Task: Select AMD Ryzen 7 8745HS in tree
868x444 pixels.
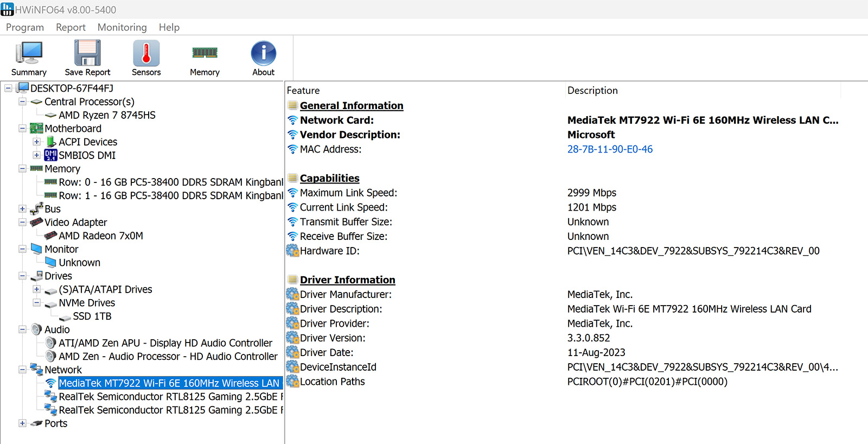Action: [x=107, y=115]
